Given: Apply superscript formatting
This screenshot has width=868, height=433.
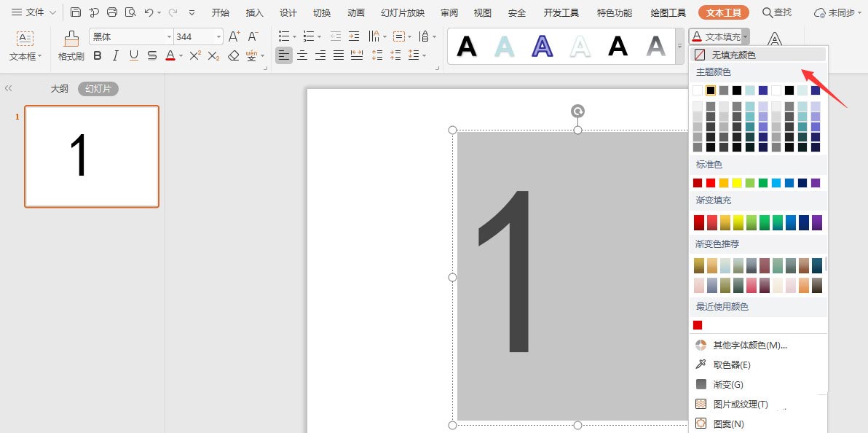Looking at the screenshot, I should [x=195, y=55].
